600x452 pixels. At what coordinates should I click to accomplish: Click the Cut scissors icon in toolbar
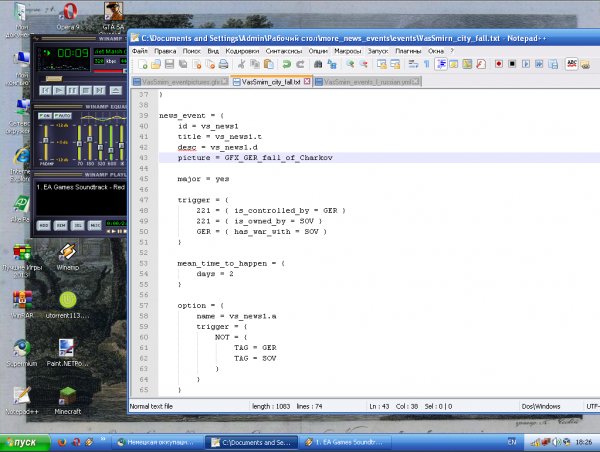[x=240, y=63]
